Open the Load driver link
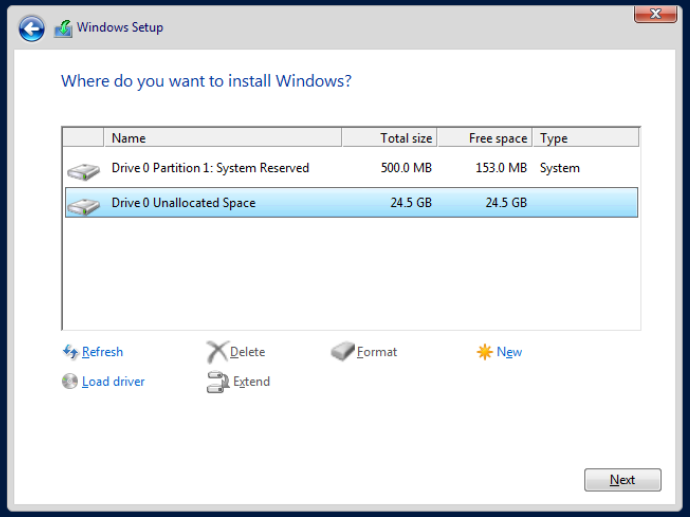Image resolution: width=690 pixels, height=517 pixels. (113, 381)
